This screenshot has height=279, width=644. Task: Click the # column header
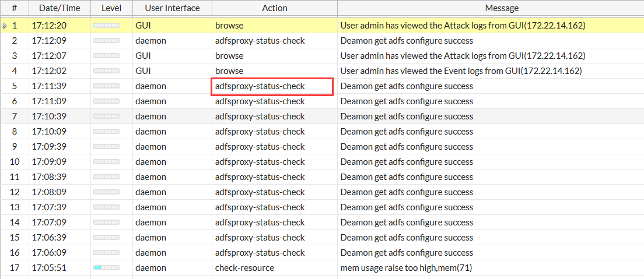pos(14,8)
